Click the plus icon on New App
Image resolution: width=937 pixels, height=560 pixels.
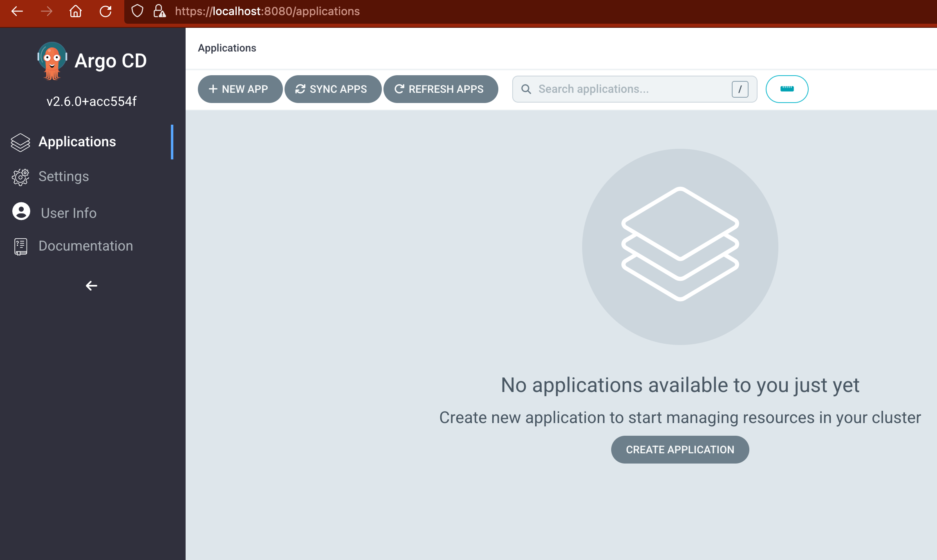point(213,89)
